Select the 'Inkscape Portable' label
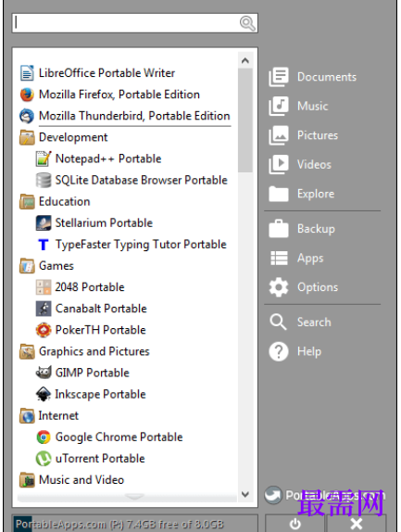 click(100, 394)
